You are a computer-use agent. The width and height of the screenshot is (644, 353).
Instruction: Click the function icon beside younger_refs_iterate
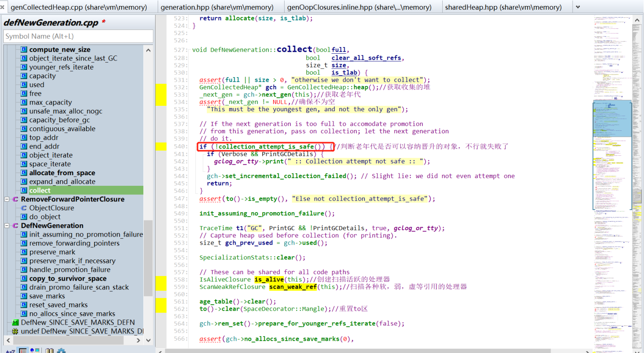coord(24,67)
